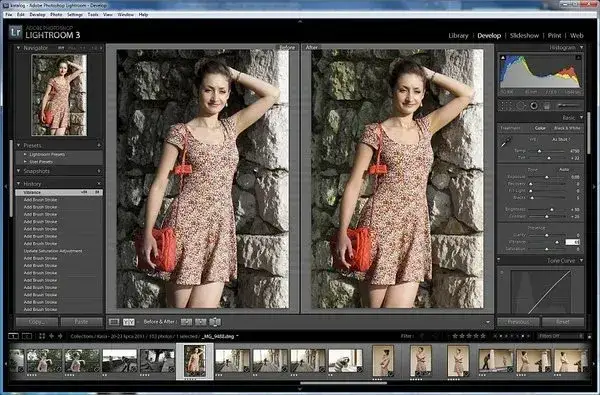Screen dimensions: 600x395
Task: Collapse the Basic panel
Action: coord(582,117)
